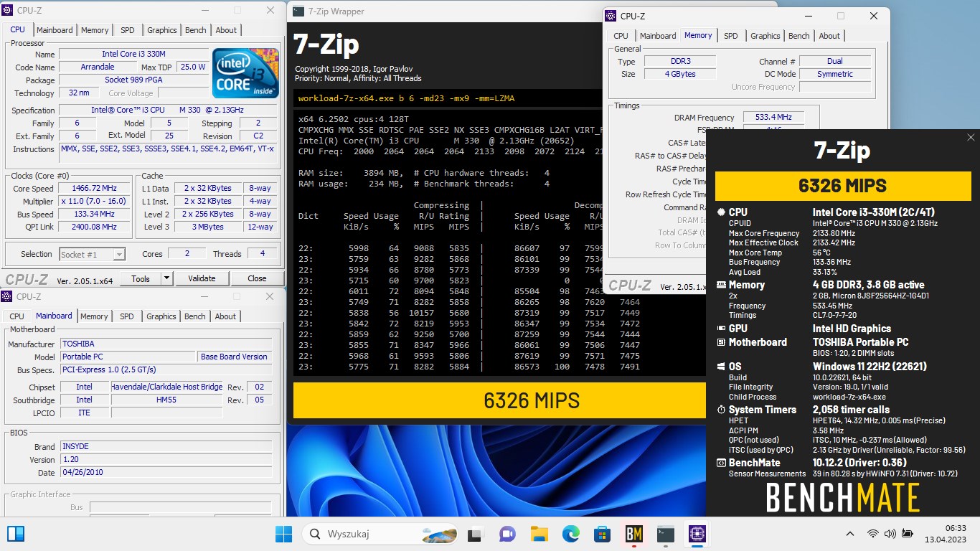Viewport: 980px width, 551px height.
Task: Open the Tools dropdown arrow in CPU-Z
Action: (x=166, y=278)
